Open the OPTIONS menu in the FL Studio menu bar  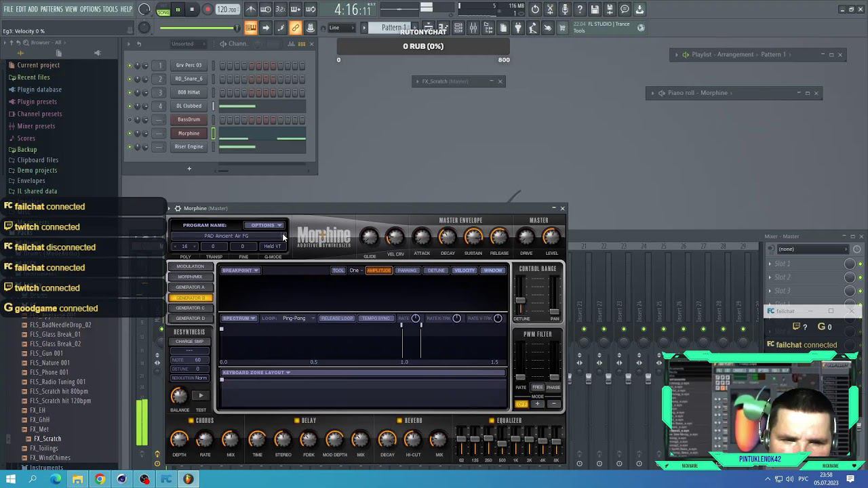click(90, 9)
